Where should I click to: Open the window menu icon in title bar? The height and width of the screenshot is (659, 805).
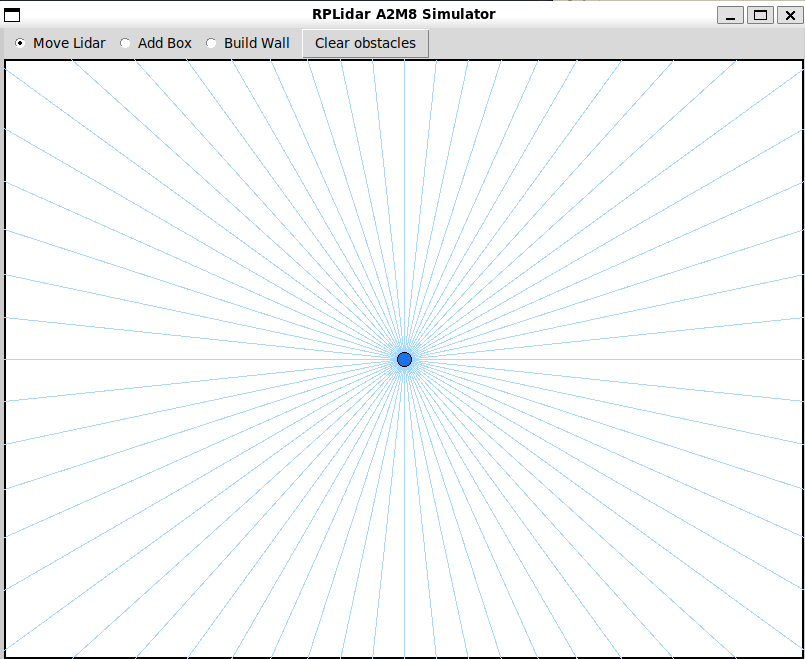[12, 15]
